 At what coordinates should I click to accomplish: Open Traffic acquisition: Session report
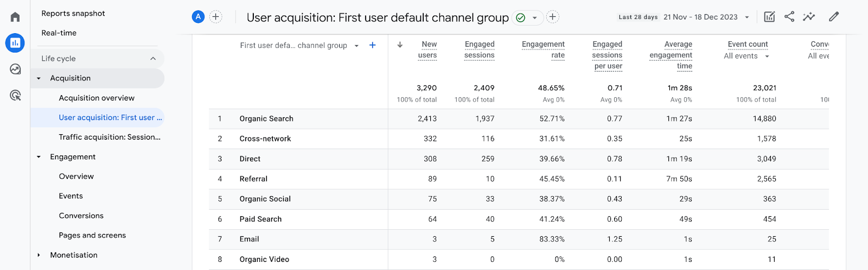(x=110, y=137)
